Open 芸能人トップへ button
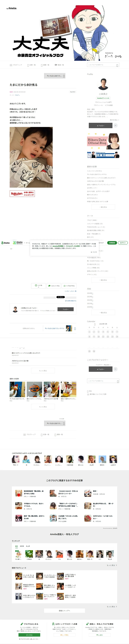Screen dimensions: 129x644 [64, 611]
